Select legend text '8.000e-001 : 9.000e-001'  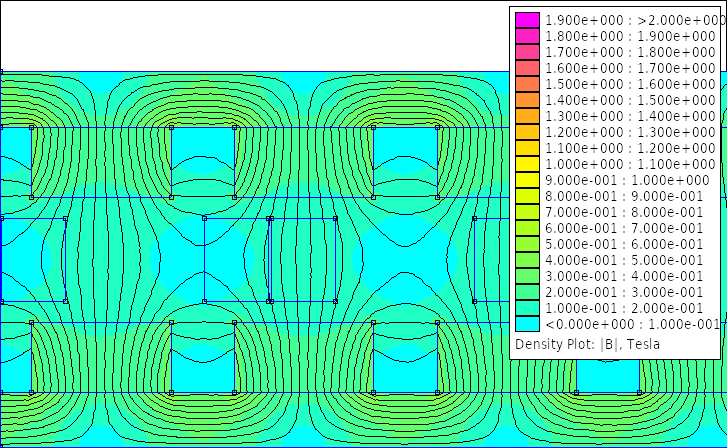(x=624, y=196)
